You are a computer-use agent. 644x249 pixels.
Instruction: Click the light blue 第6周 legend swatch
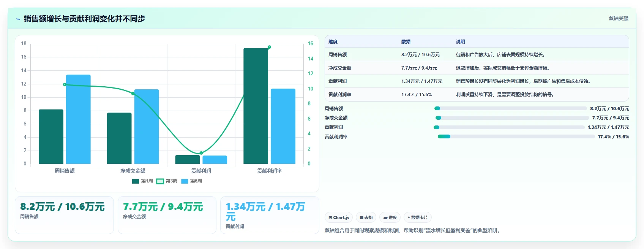[x=185, y=181]
